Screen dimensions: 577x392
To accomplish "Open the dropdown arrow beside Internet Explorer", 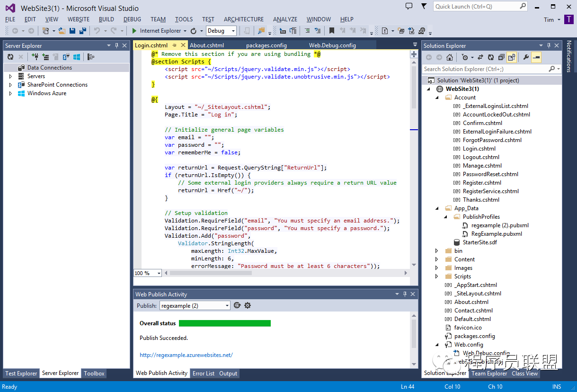I will click(x=185, y=31).
